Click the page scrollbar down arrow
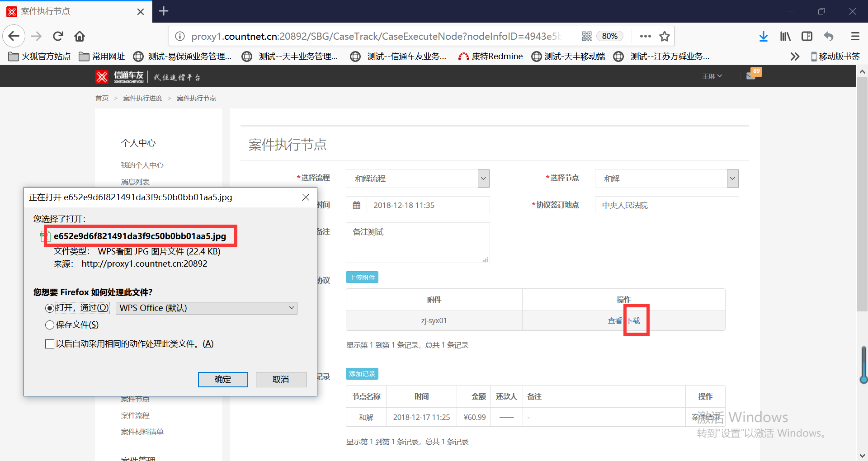Image resolution: width=868 pixels, height=461 pixels. click(x=862, y=456)
